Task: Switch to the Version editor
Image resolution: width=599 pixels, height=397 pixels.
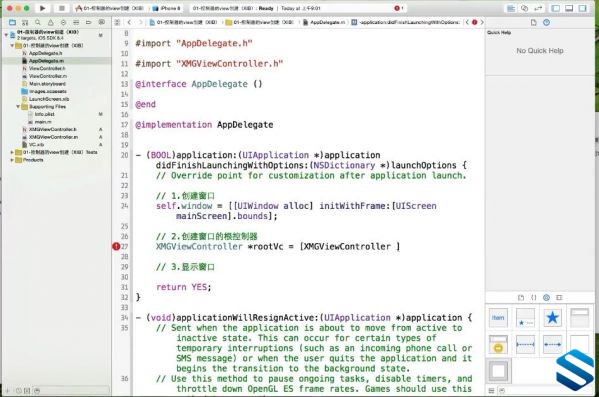Action: point(539,8)
